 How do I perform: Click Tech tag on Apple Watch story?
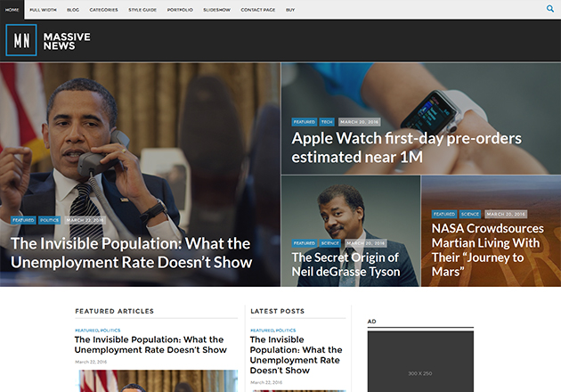327,122
